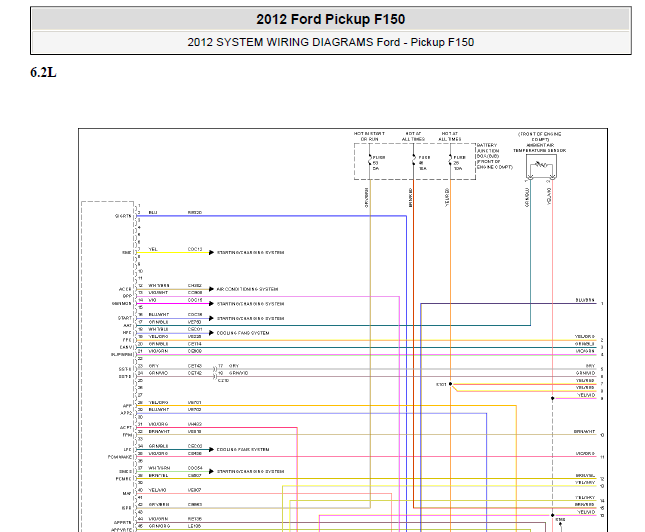The image size is (645, 532).
Task: Click the 'START' pin label on connector
Action: [125, 318]
